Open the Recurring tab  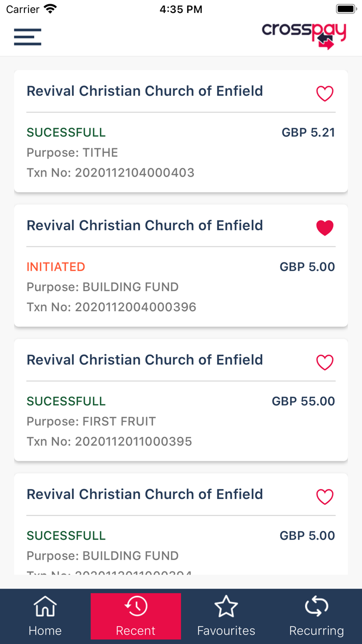pyautogui.click(x=316, y=616)
